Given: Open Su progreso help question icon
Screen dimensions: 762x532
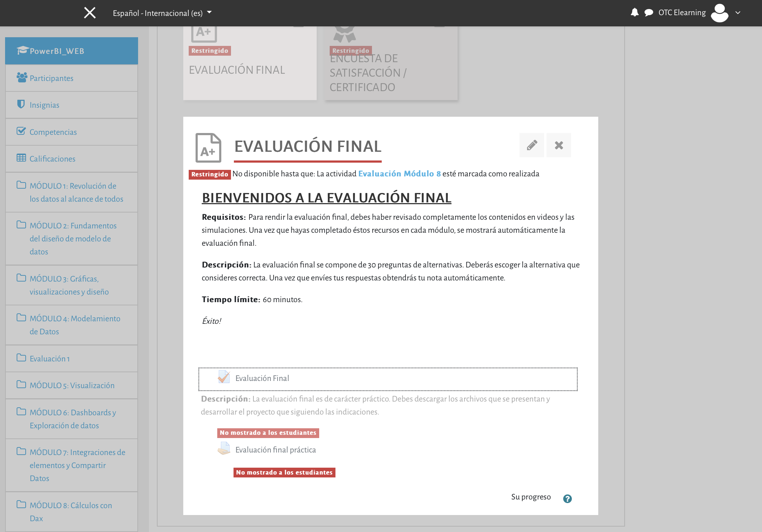Looking at the screenshot, I should 568,499.
